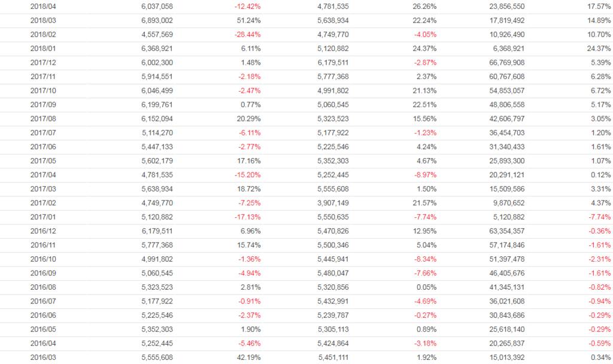Select the 6.72% percentage cell
Image resolution: width=613 pixels, height=364 pixels.
(x=600, y=90)
